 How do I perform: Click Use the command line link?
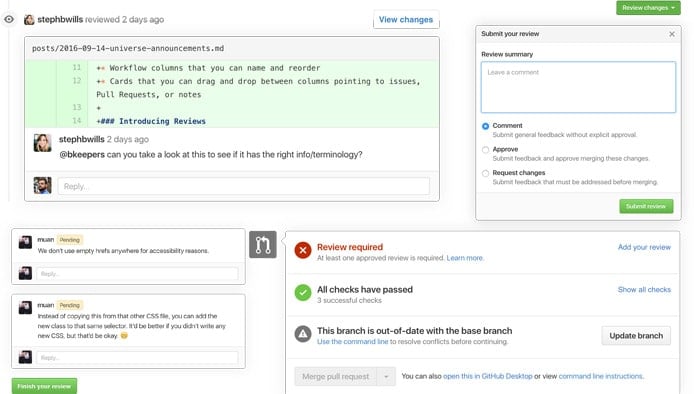coord(352,341)
